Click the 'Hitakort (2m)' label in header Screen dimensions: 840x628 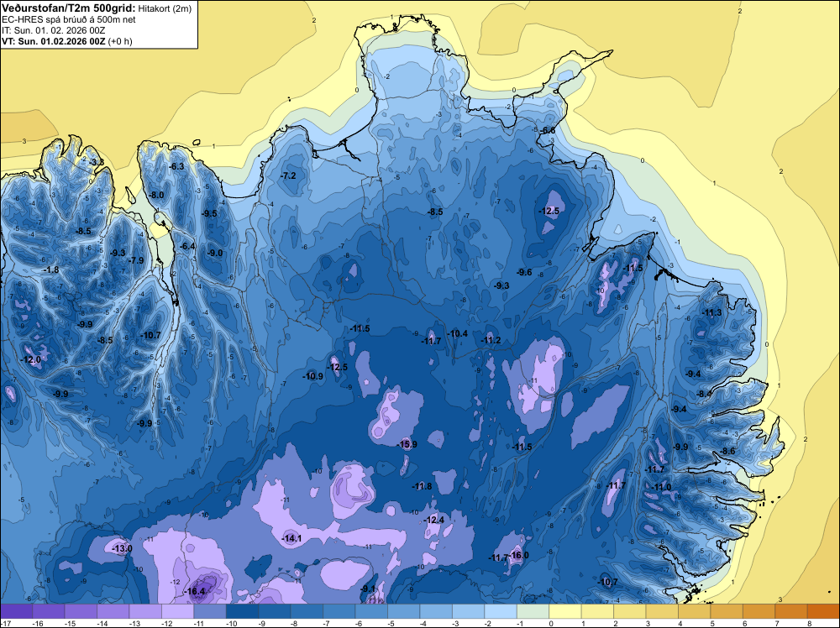click(165, 8)
